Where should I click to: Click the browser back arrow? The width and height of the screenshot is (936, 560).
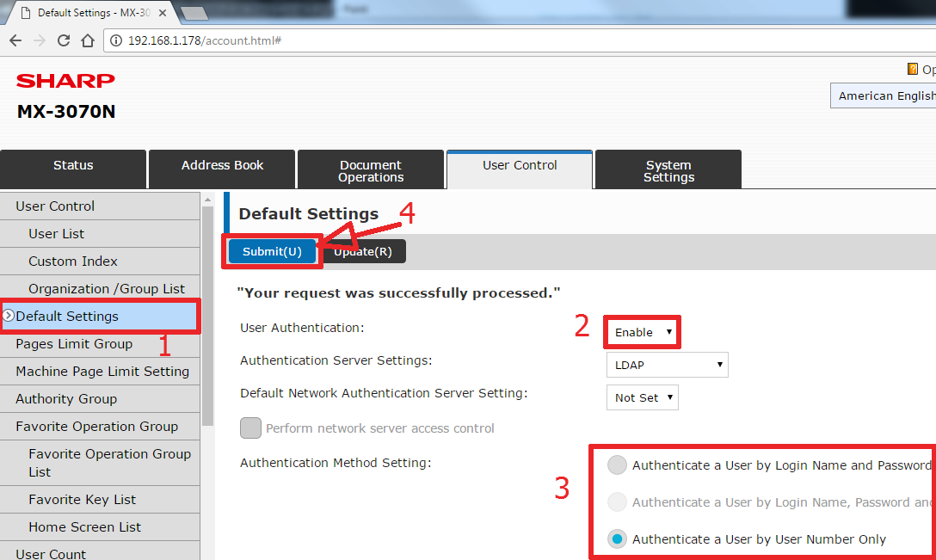pyautogui.click(x=15, y=40)
